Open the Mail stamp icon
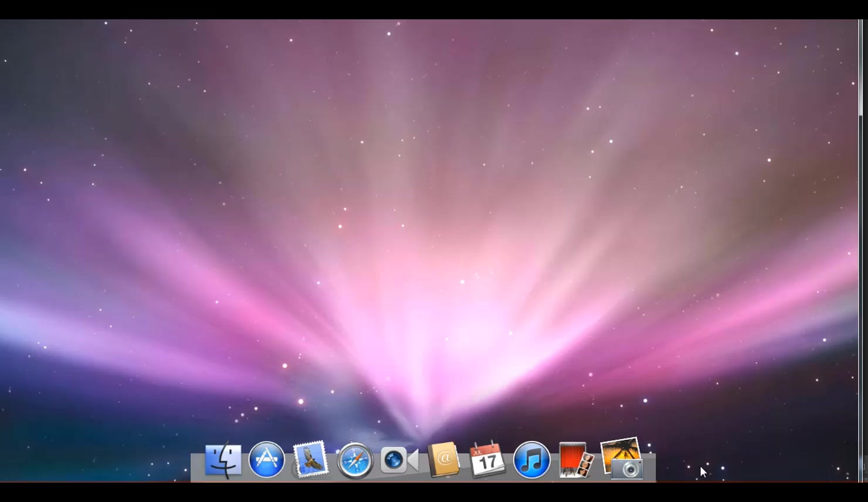This screenshot has width=868, height=502. (310, 459)
